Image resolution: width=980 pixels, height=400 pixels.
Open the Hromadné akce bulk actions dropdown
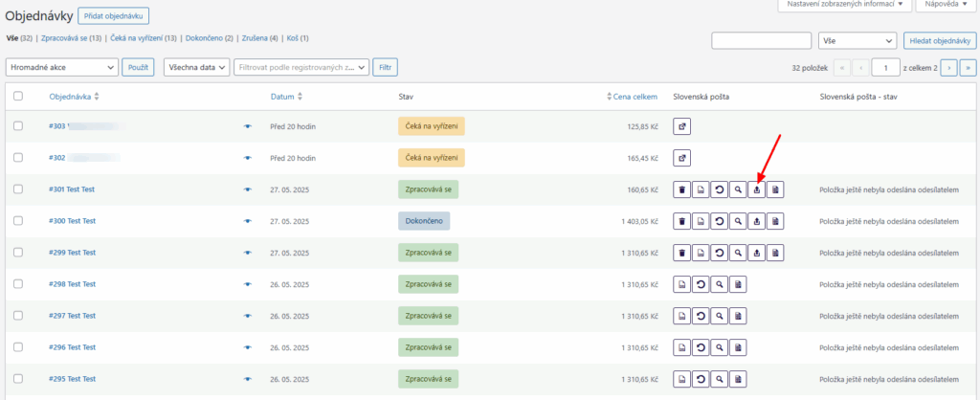click(x=62, y=68)
